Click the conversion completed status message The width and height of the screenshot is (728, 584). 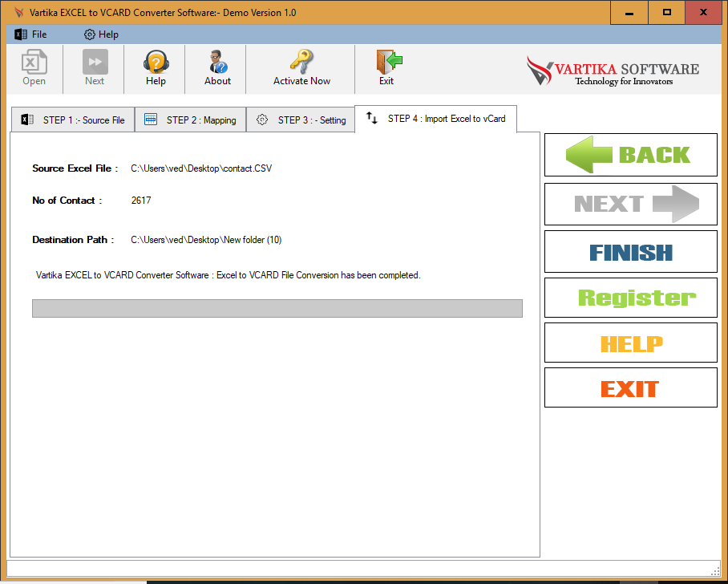tap(228, 275)
